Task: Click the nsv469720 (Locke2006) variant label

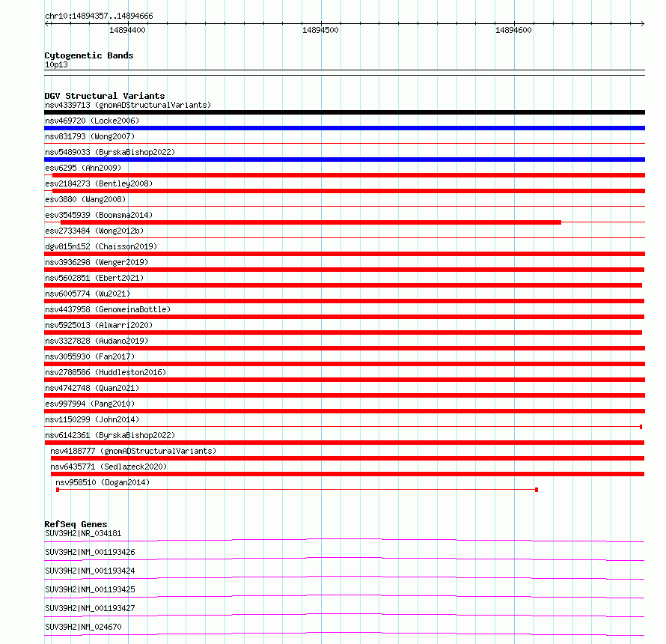Action: pos(92,121)
